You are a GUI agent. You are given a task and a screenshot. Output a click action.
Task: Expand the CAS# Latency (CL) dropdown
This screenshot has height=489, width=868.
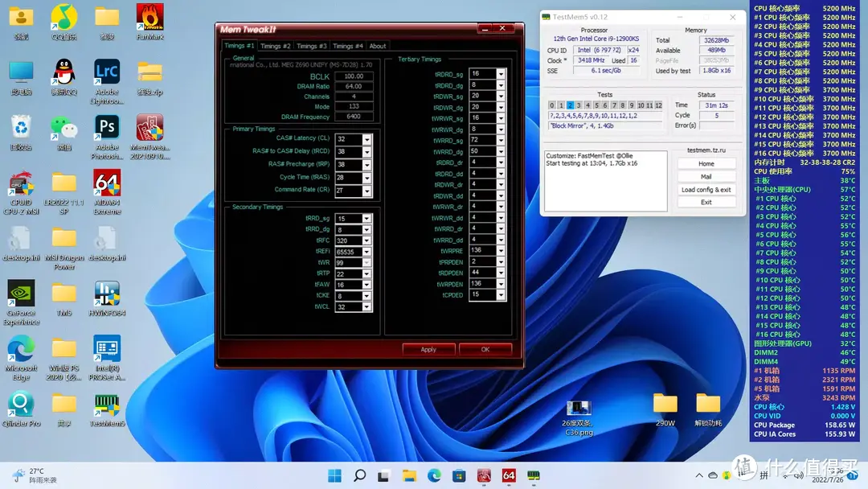coord(366,139)
